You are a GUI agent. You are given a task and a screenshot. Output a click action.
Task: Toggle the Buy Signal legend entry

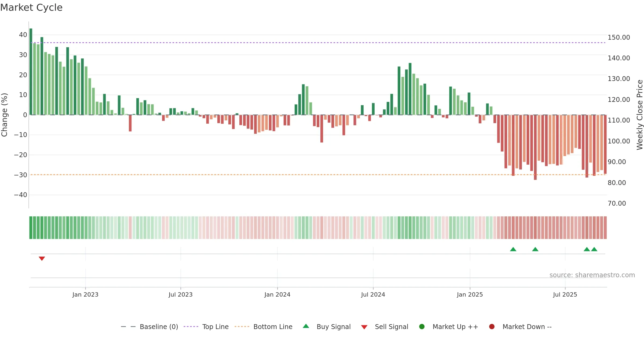[326, 327]
